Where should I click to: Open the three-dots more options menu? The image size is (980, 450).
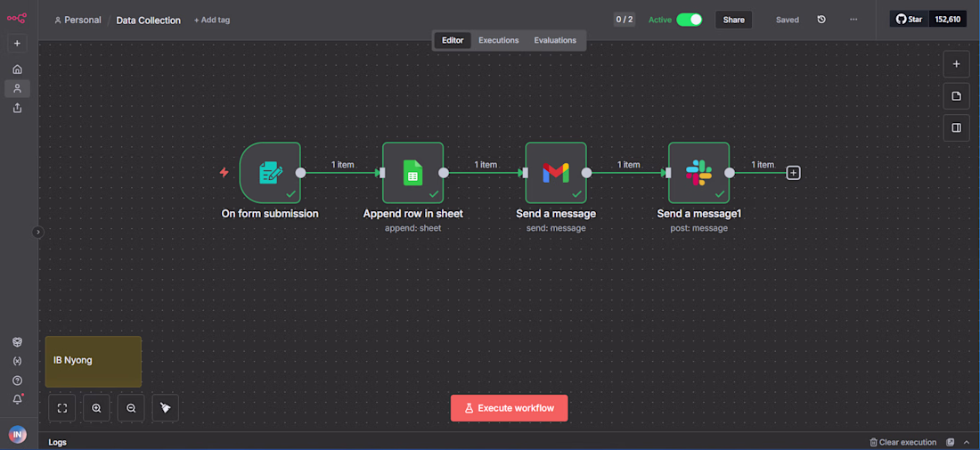tap(853, 20)
